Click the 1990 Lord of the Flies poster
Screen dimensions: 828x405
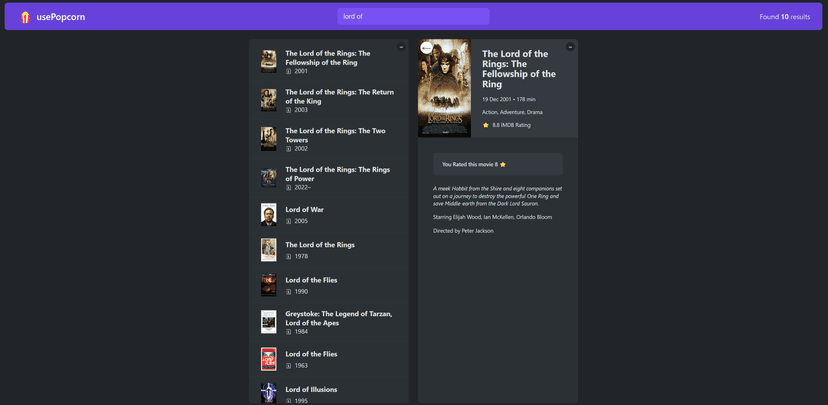point(268,285)
